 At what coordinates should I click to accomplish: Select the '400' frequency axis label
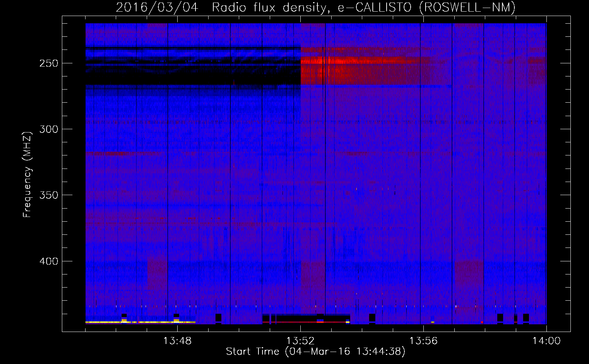(x=49, y=261)
